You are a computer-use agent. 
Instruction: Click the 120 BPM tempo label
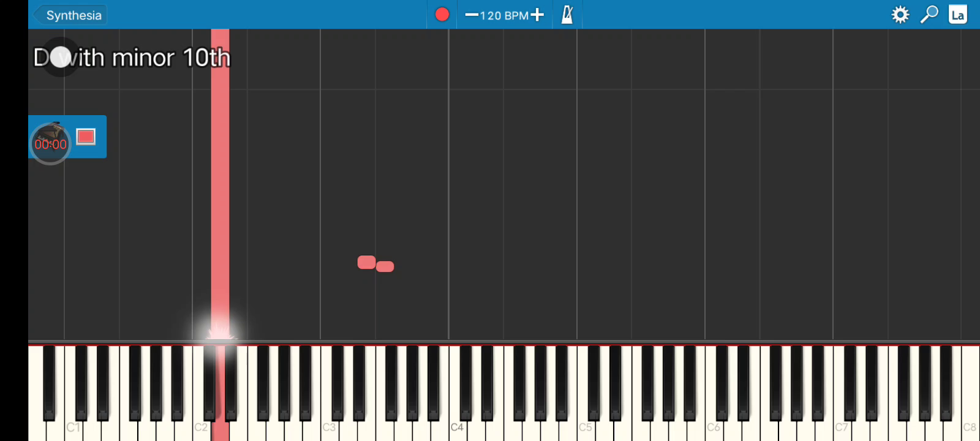point(504,15)
